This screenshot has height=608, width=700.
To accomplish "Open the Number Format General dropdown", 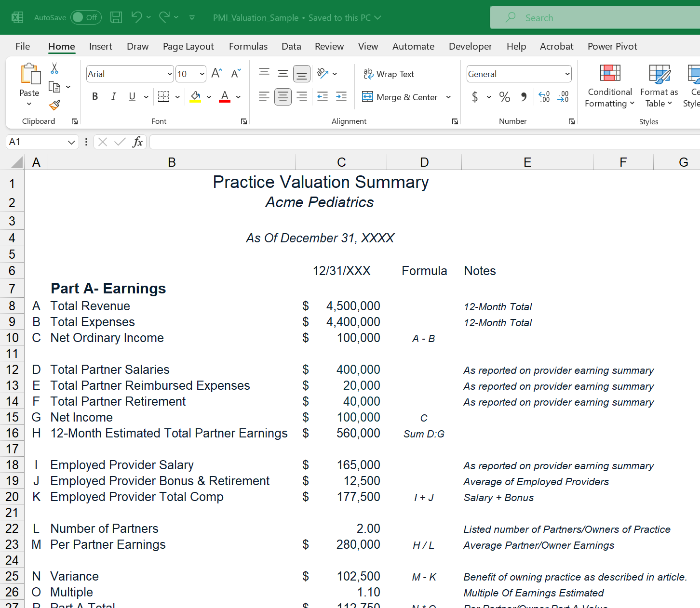I will point(567,74).
